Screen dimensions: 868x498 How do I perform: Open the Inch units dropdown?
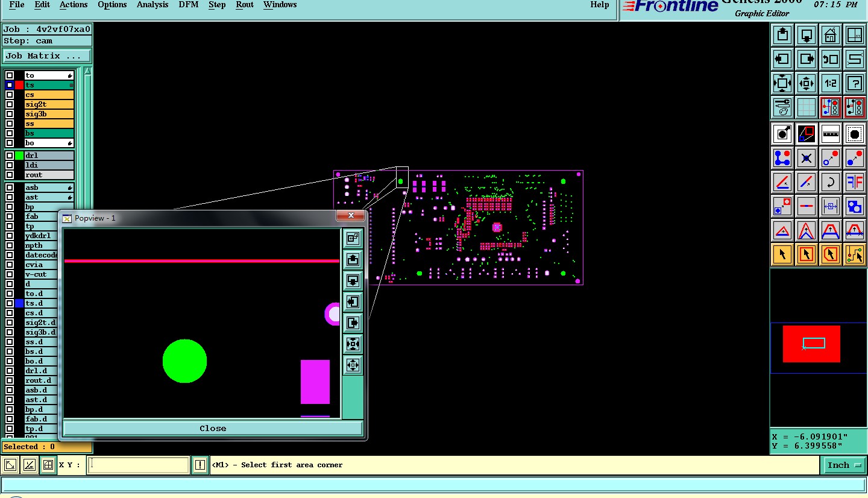coord(843,465)
